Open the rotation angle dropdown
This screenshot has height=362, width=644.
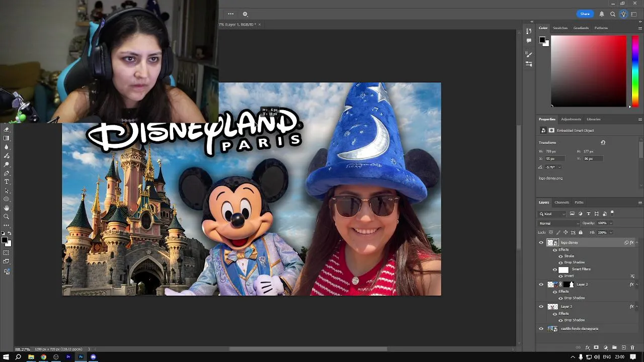click(x=559, y=167)
